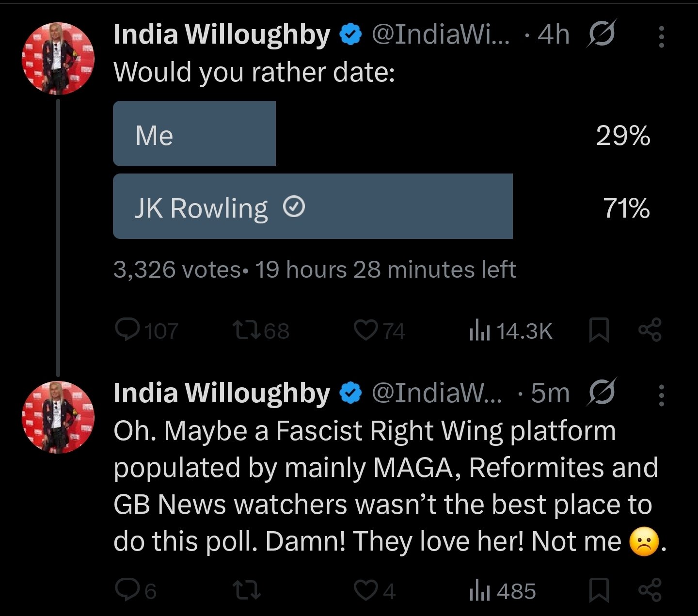Click the Grok icon on first tweet
This screenshot has width=698, height=616.
tap(602, 34)
